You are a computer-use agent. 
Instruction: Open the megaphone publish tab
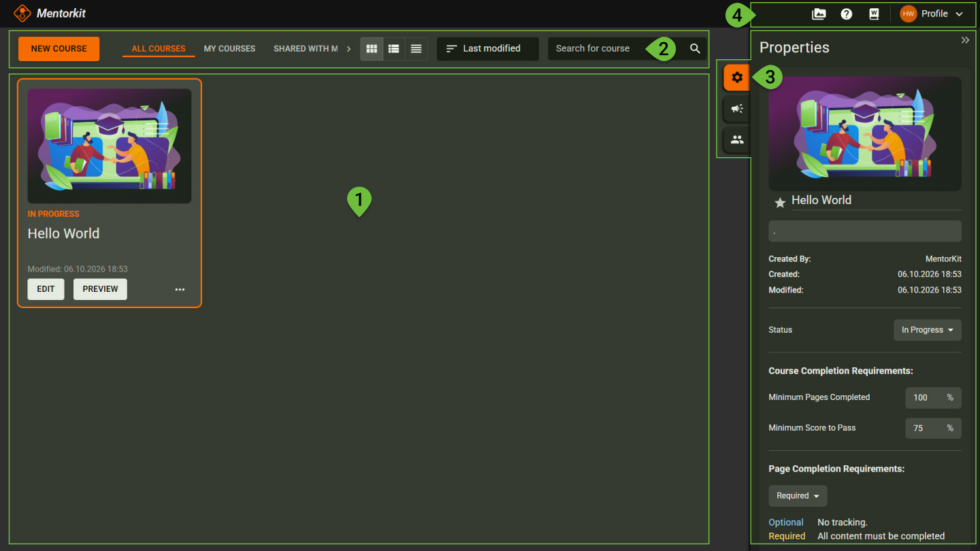pyautogui.click(x=736, y=109)
